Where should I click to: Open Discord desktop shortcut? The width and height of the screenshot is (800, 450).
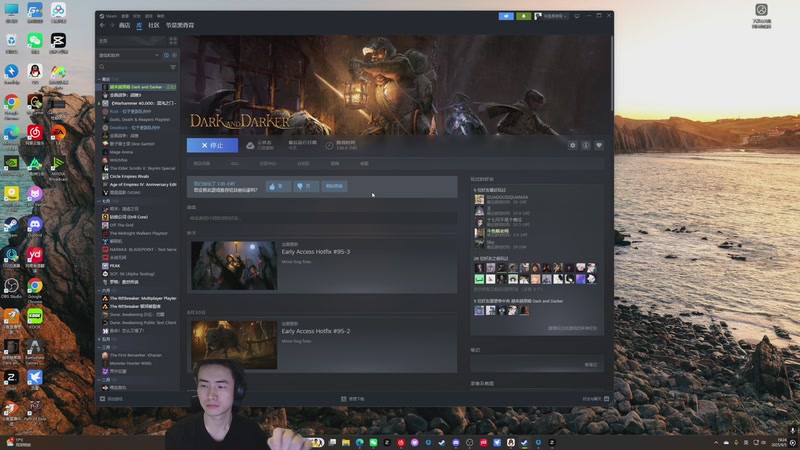coord(35,227)
